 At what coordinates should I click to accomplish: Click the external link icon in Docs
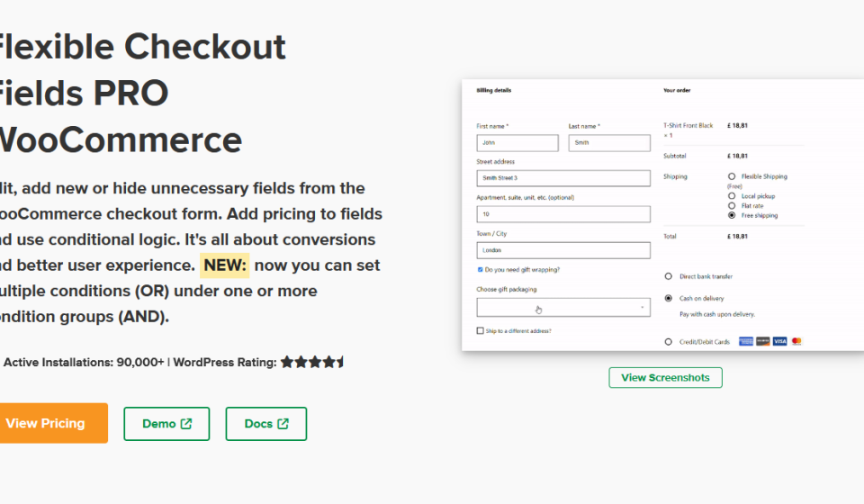click(283, 424)
